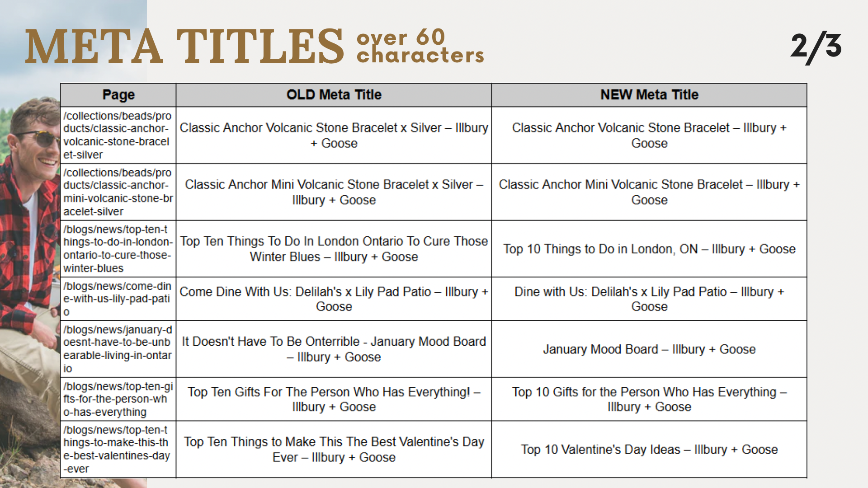Screen dimensions: 868x488
Task: Open the top-ten-things-to-do-in-london-ontario page path
Action: (x=118, y=249)
